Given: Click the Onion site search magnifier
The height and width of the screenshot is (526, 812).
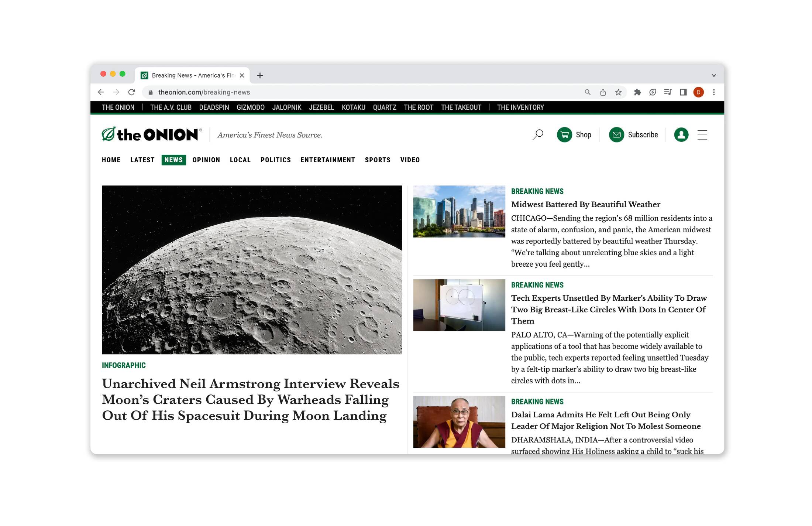Looking at the screenshot, I should (x=538, y=134).
